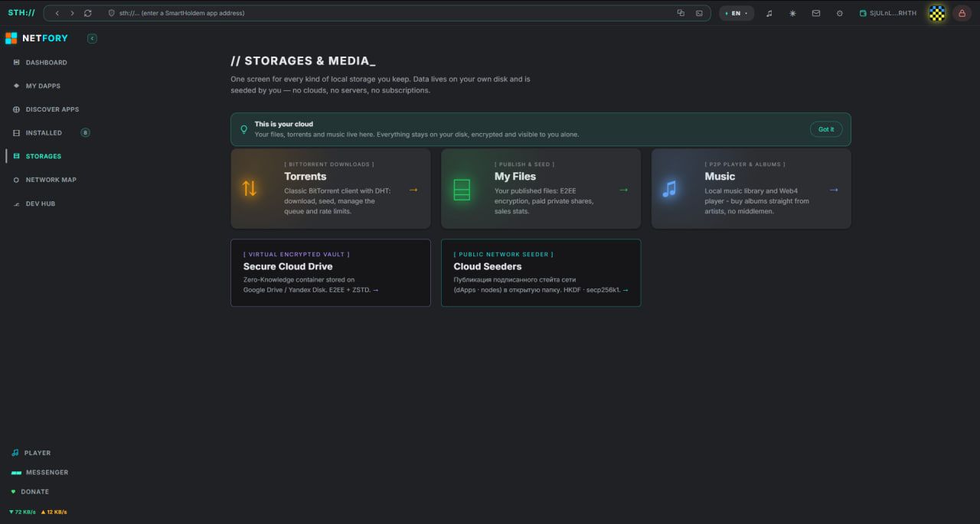Select Installed in the sidebar

pyautogui.click(x=38, y=133)
